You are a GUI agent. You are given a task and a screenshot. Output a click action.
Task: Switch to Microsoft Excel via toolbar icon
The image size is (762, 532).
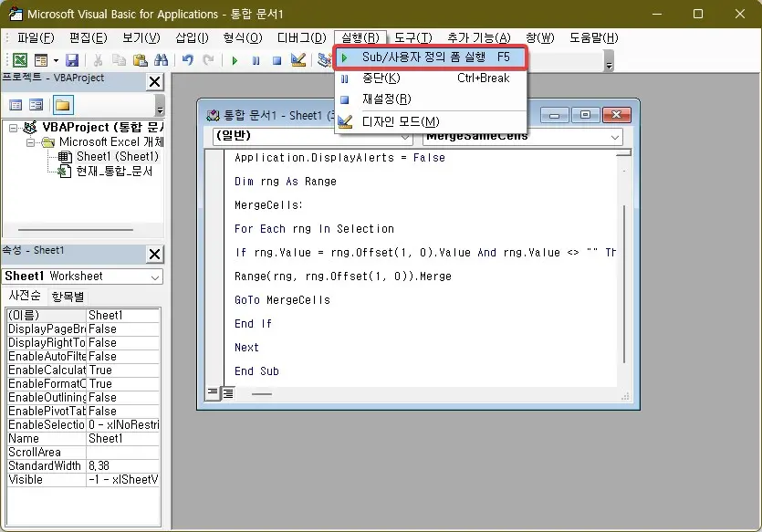20,60
